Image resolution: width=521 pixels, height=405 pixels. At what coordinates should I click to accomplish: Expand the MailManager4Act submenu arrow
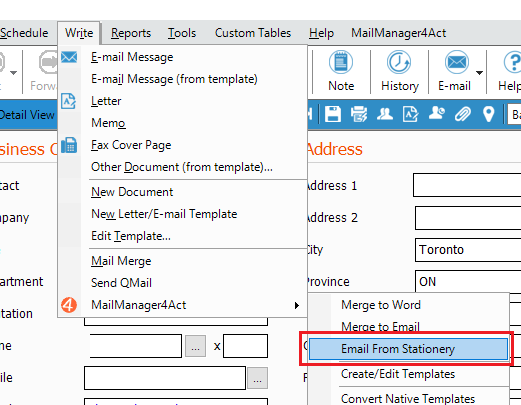(x=297, y=305)
